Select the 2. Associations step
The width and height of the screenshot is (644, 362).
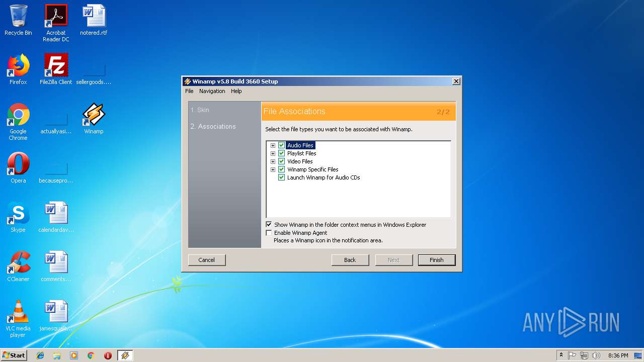point(213,126)
